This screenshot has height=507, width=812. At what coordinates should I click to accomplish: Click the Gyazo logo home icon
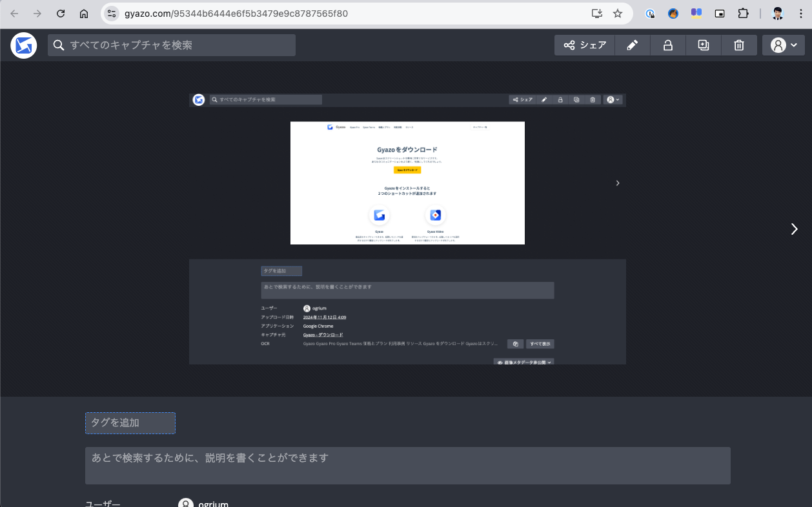tap(24, 45)
